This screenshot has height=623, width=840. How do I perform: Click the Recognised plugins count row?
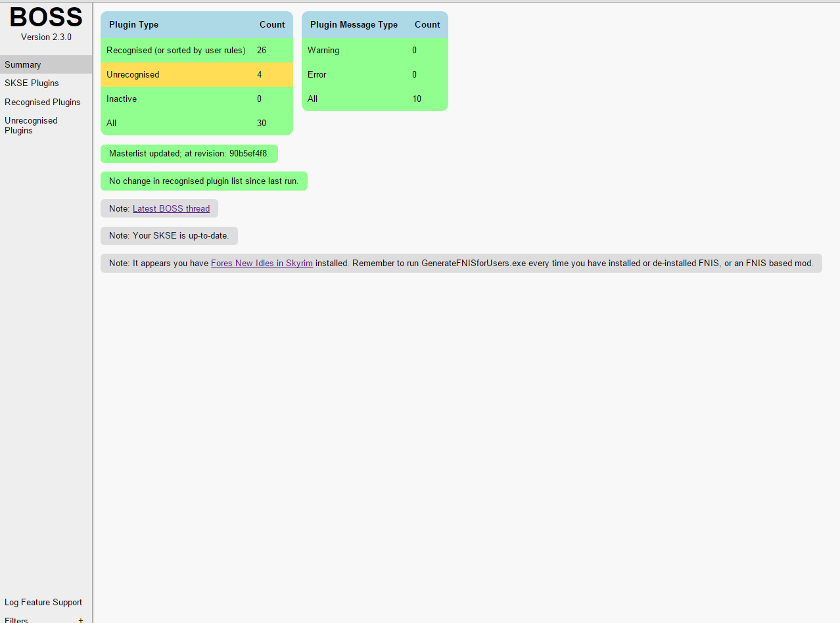coord(197,50)
